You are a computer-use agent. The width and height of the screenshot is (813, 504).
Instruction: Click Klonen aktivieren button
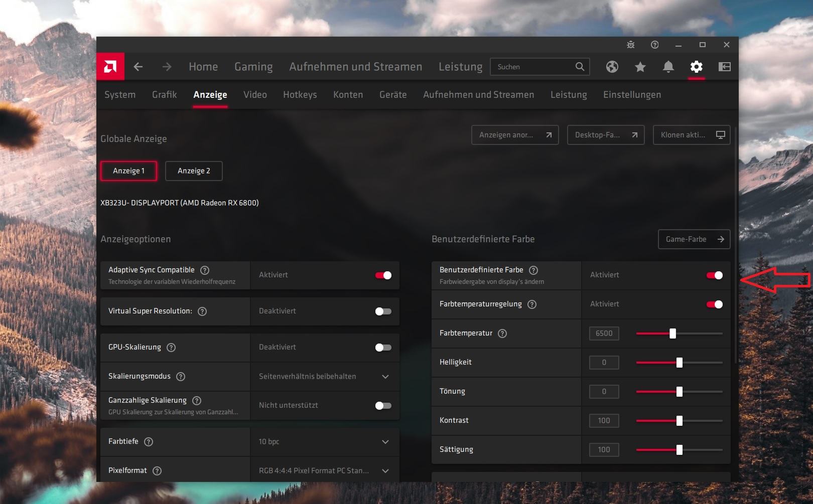[692, 135]
